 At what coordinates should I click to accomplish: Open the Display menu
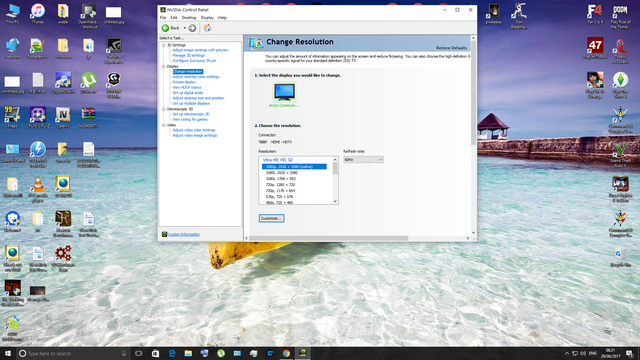tap(207, 18)
